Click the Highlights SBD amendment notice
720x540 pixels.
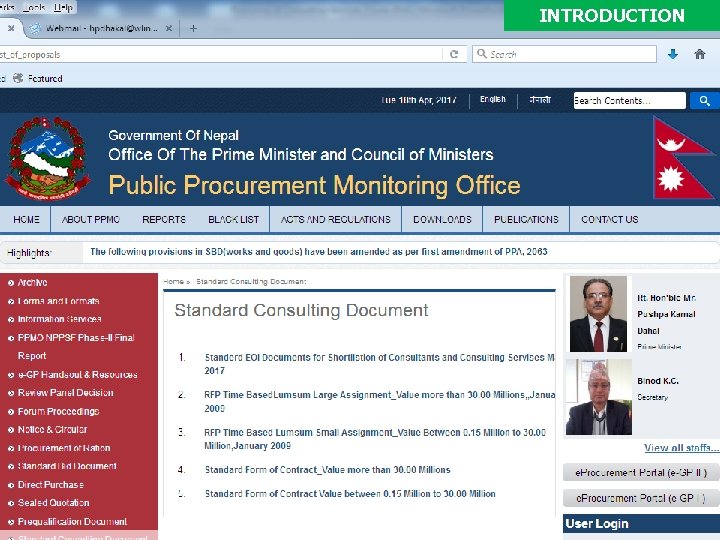coord(319,252)
